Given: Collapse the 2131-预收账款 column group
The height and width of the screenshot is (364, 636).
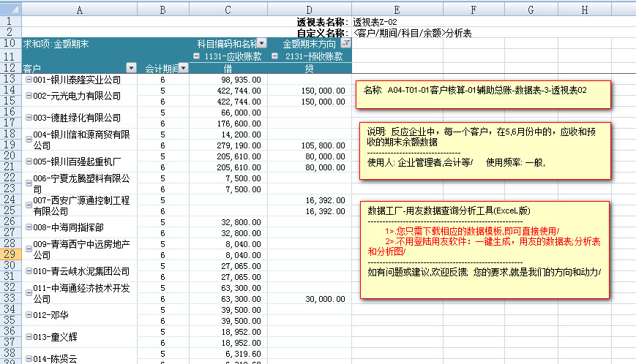Looking at the screenshot, I should (274, 56).
